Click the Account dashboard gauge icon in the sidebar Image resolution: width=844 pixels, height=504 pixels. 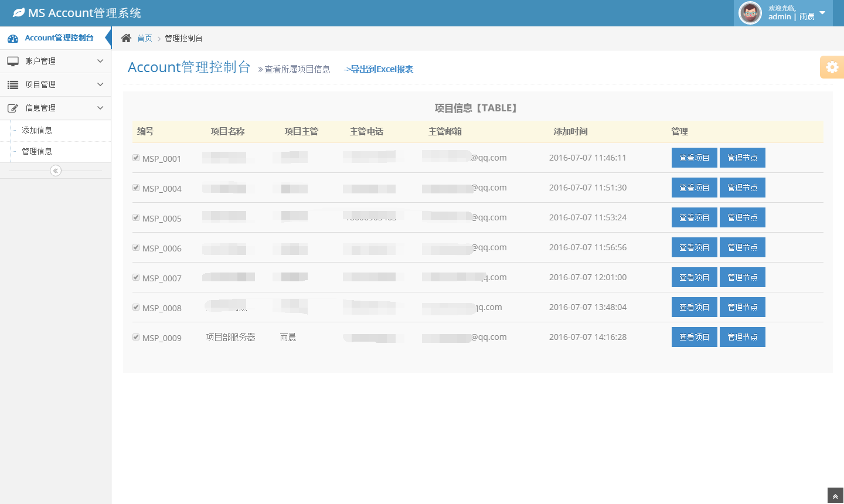13,39
